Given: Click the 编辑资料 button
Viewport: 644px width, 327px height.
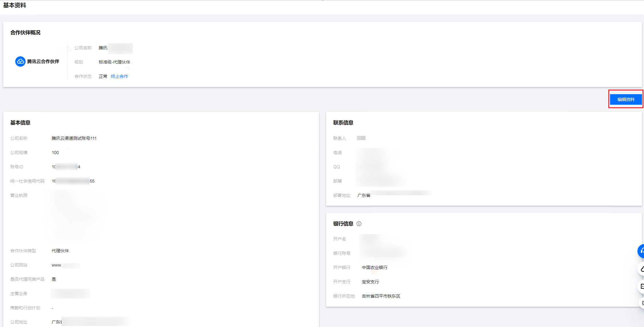Looking at the screenshot, I should tap(626, 99).
